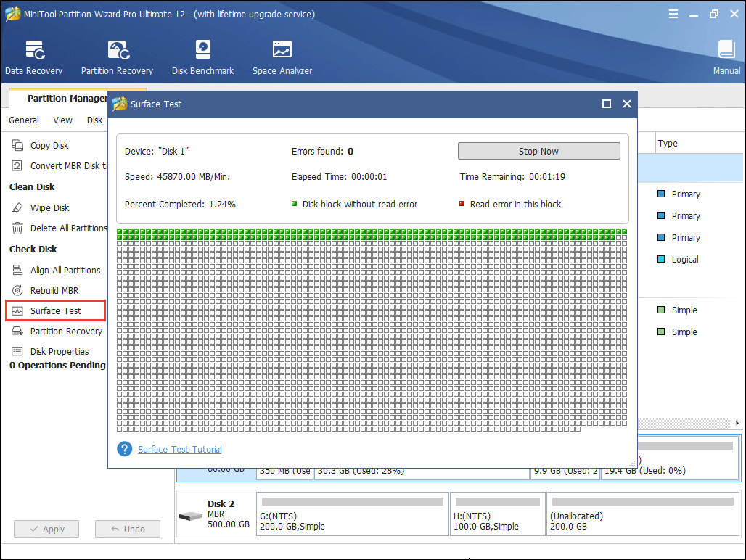746x560 pixels.
Task: Open the Manual from the toolbar
Action: [x=726, y=57]
